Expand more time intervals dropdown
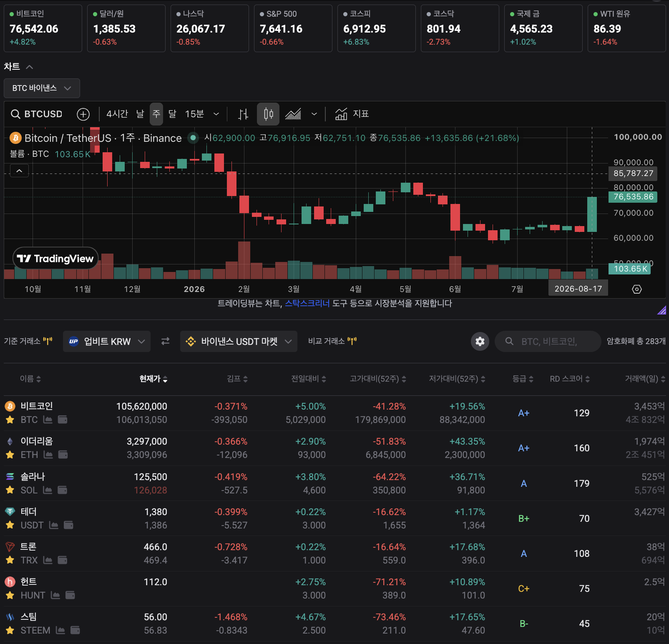 click(x=216, y=114)
